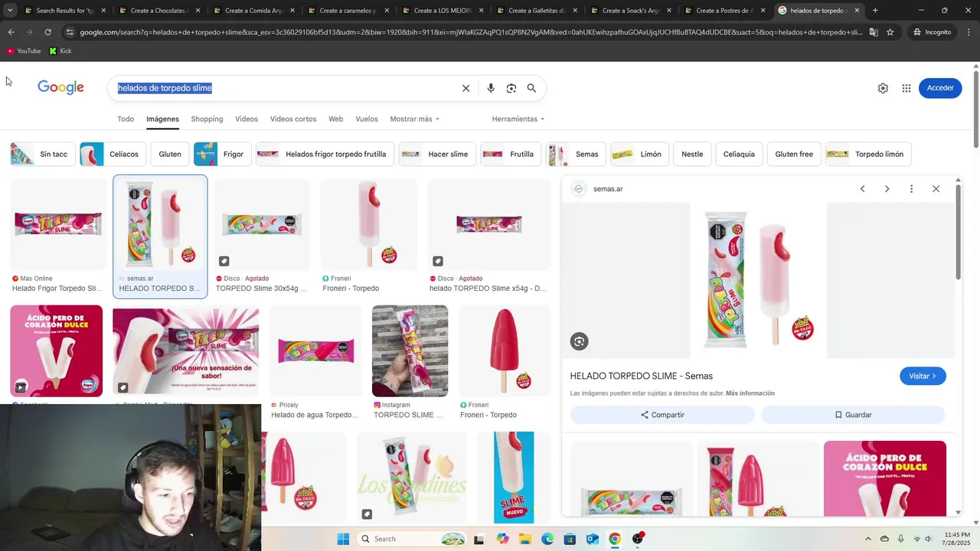Screen dimensions: 980x551
Task: Open Windows Start menu
Action: [343, 539]
